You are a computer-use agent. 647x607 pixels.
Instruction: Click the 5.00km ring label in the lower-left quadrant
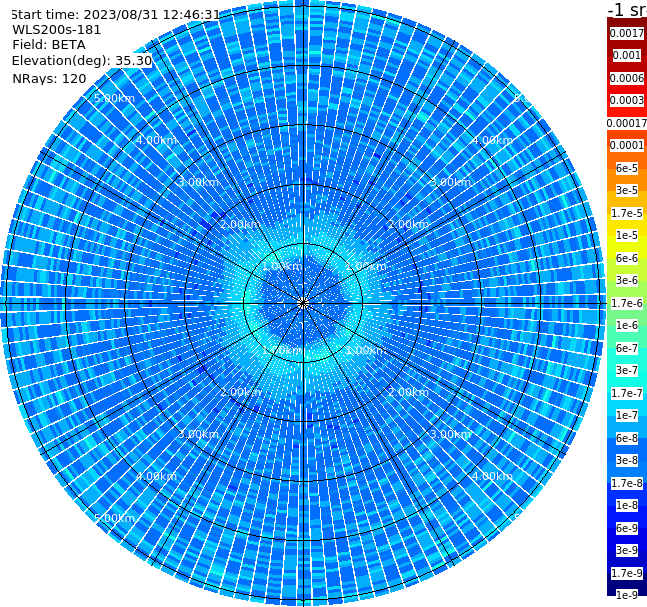click(114, 518)
